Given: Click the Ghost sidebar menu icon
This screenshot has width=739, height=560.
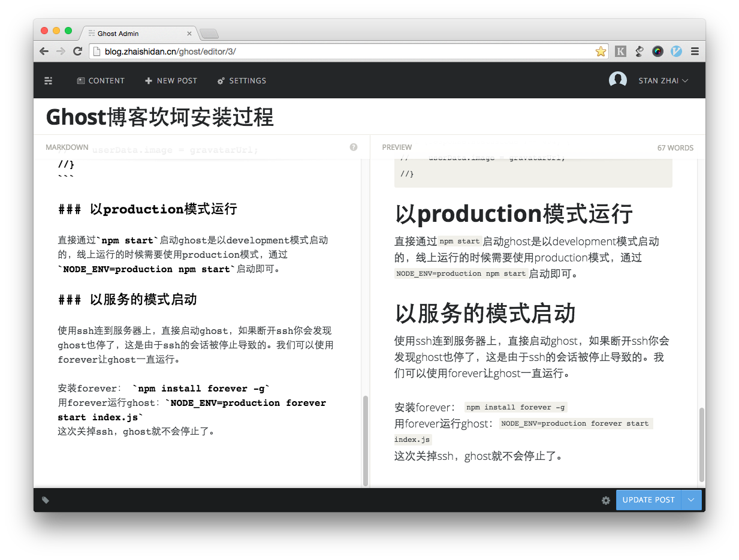Looking at the screenshot, I should point(49,81).
